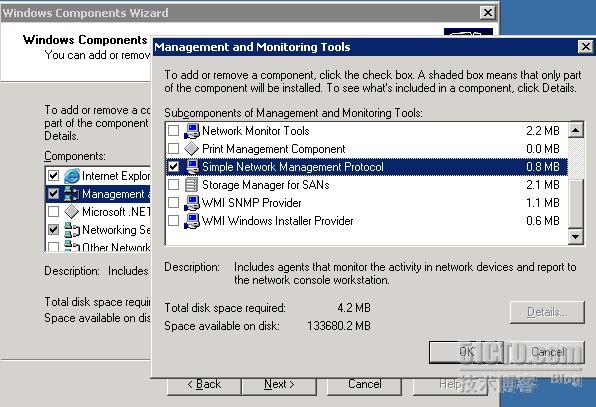This screenshot has width=596, height=407.
Task: Click the Simple Network Management Protocol icon
Action: coord(192,167)
